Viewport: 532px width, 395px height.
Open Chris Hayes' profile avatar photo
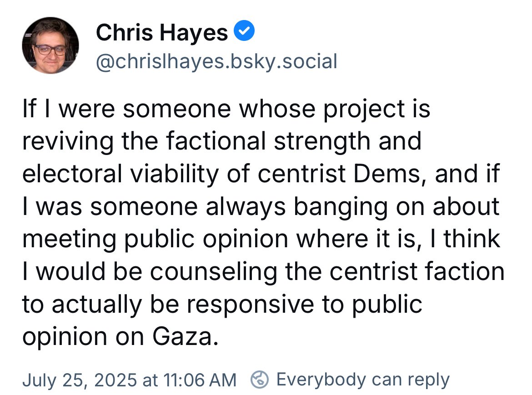pos(50,45)
